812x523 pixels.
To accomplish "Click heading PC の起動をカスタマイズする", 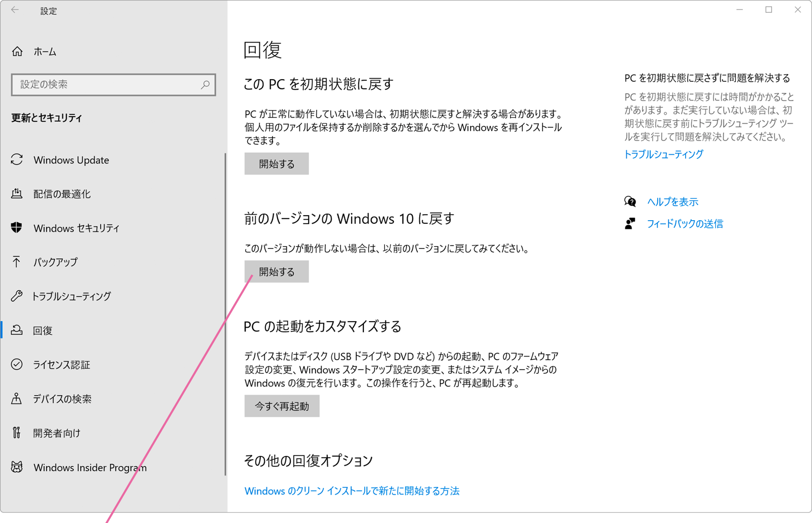I will pyautogui.click(x=322, y=326).
